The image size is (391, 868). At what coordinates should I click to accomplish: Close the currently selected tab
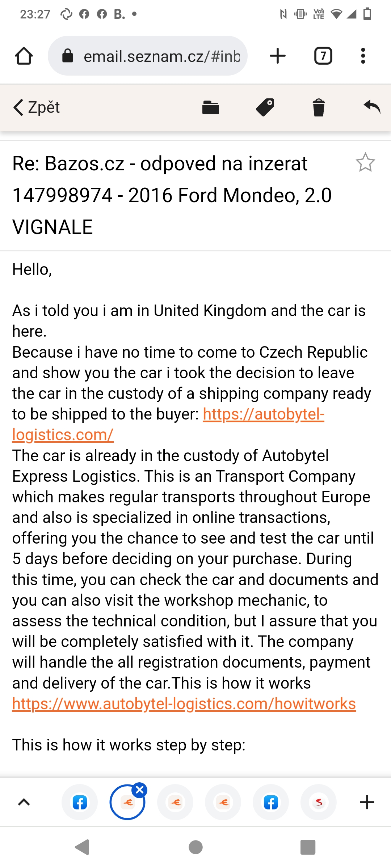(140, 790)
